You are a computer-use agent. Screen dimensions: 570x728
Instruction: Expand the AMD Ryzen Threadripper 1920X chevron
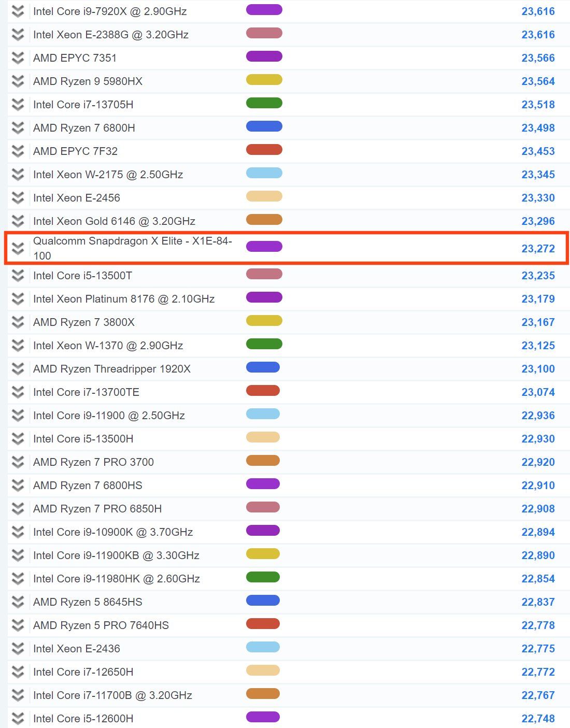tap(18, 369)
